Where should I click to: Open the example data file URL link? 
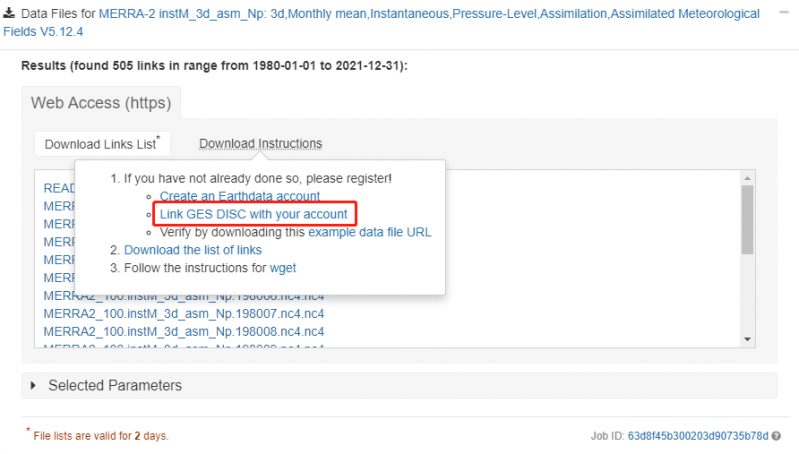(x=370, y=232)
